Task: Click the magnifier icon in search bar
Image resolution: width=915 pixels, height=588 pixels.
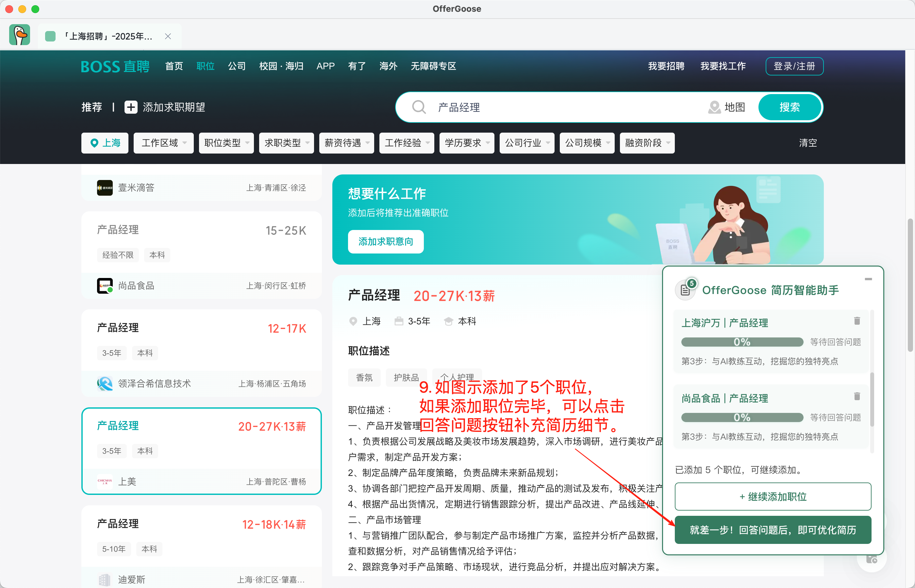Action: 419,107
